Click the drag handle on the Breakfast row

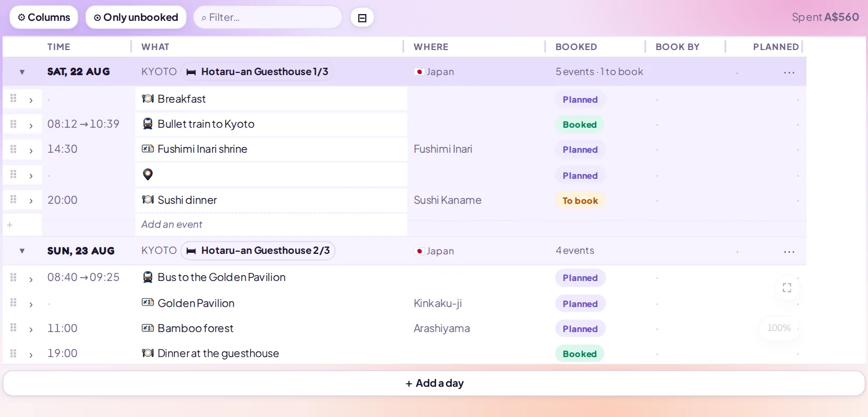tap(14, 98)
